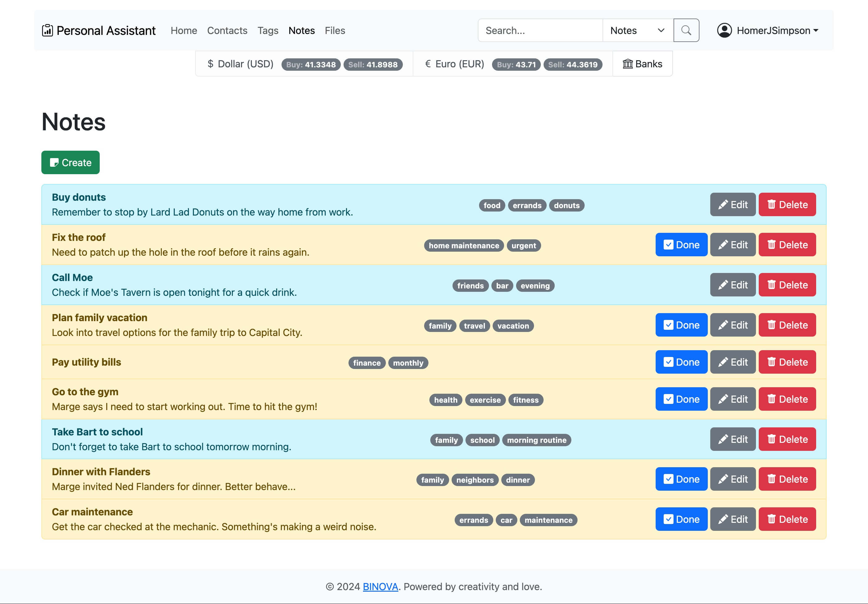Open the Tags page
The image size is (868, 604).
pyautogui.click(x=268, y=30)
